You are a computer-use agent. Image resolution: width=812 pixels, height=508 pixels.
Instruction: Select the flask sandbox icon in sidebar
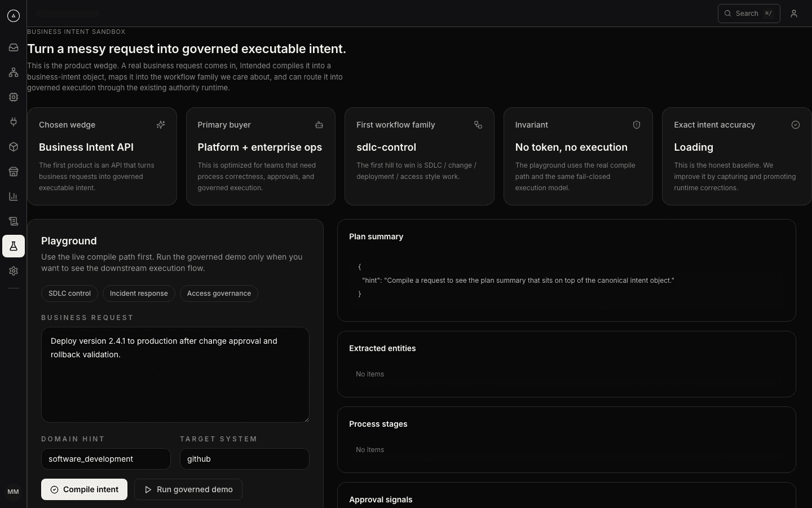[14, 246]
